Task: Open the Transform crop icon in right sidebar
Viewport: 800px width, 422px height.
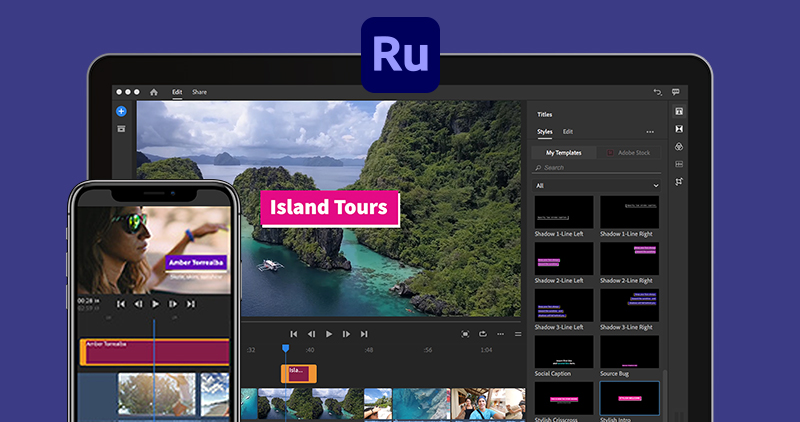Action: coord(679,182)
